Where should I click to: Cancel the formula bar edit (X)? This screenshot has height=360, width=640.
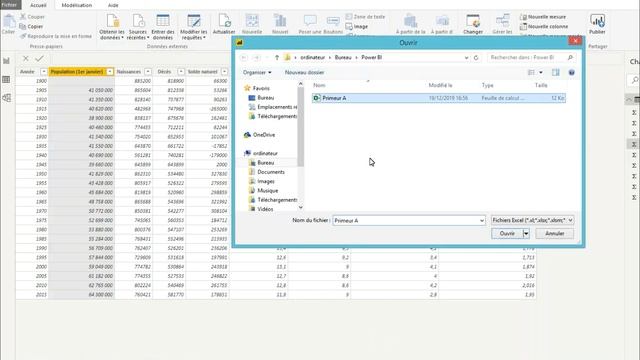[x=26, y=58]
